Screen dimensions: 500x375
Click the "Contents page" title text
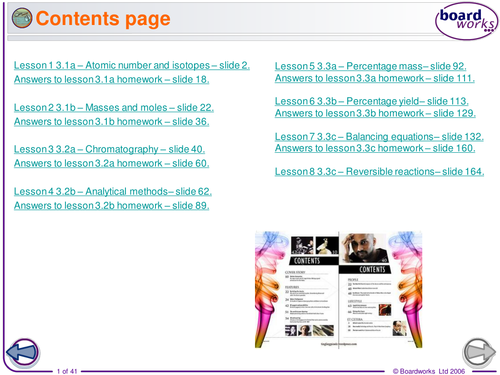tap(103, 18)
